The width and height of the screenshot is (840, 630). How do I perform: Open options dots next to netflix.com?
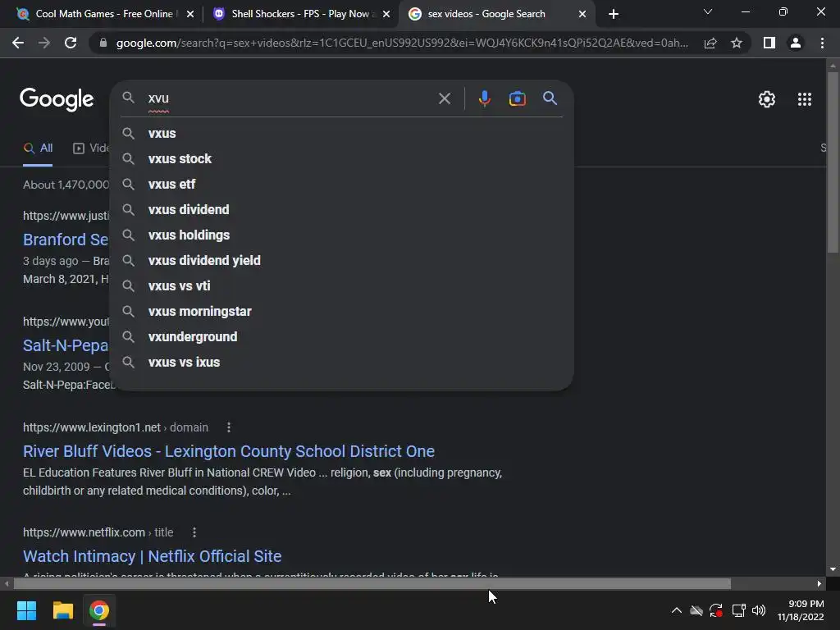point(194,532)
